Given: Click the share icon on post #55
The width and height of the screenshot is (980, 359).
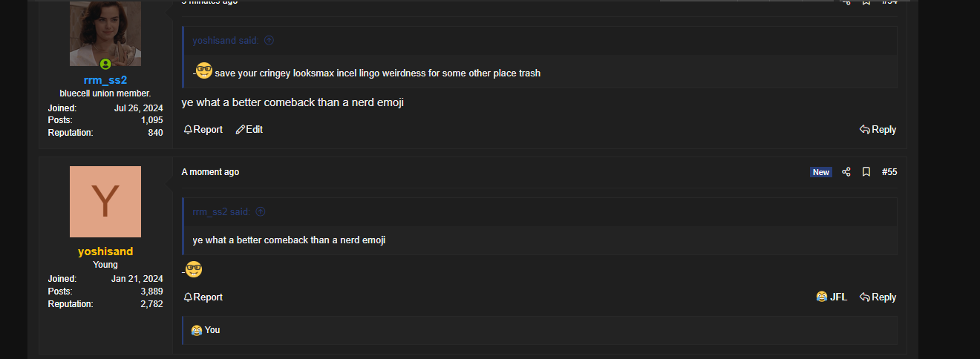Looking at the screenshot, I should point(846,172).
